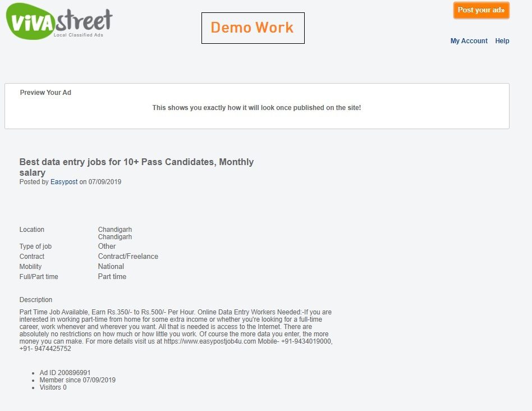Click the Member since 07/09/2019 item
The image size is (532, 411).
(x=77, y=380)
